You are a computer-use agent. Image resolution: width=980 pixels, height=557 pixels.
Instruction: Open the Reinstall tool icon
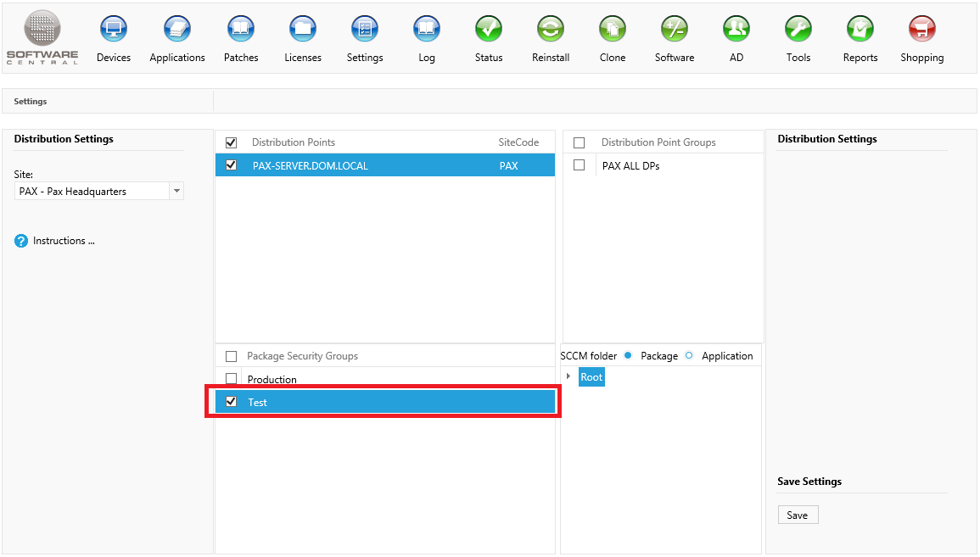coord(551,30)
